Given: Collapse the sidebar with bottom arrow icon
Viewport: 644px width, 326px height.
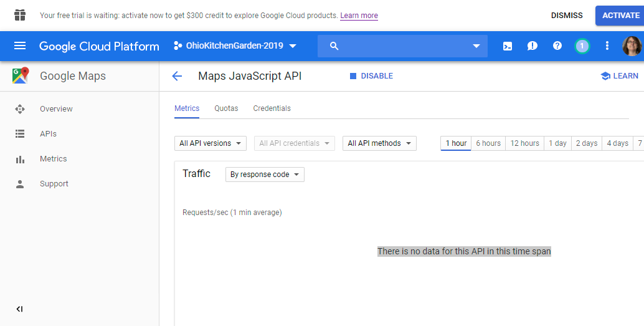Looking at the screenshot, I should pos(19,309).
